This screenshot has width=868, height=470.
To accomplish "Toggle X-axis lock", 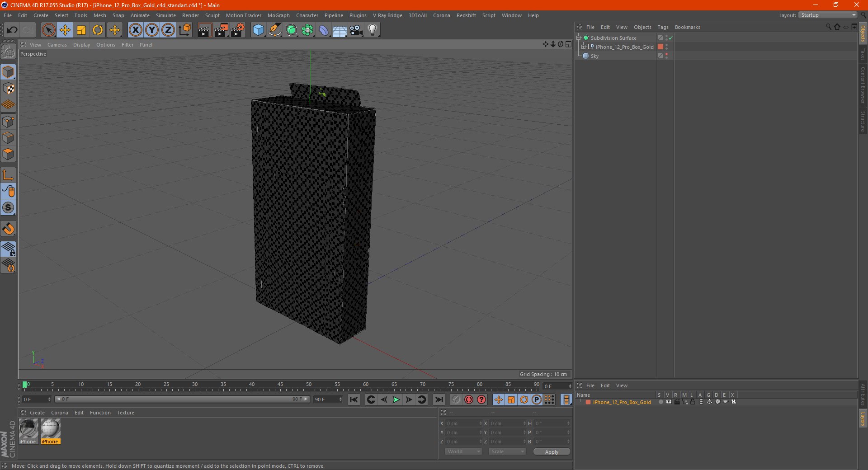I will click(135, 30).
